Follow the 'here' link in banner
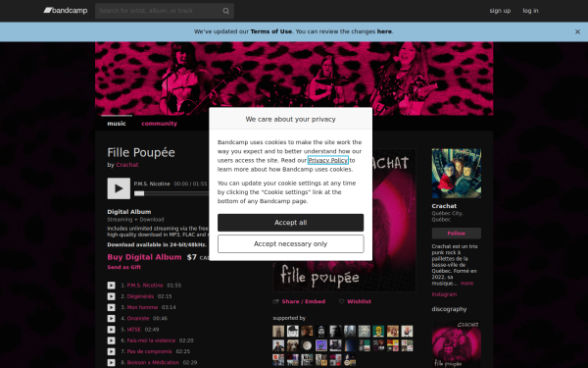 tap(384, 31)
